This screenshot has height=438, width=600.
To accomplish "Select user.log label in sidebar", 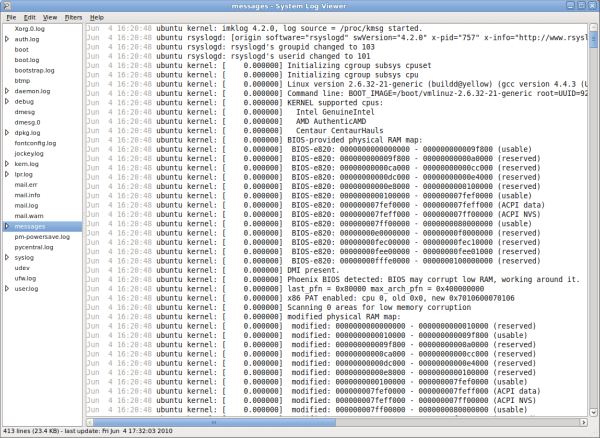I will [x=26, y=288].
